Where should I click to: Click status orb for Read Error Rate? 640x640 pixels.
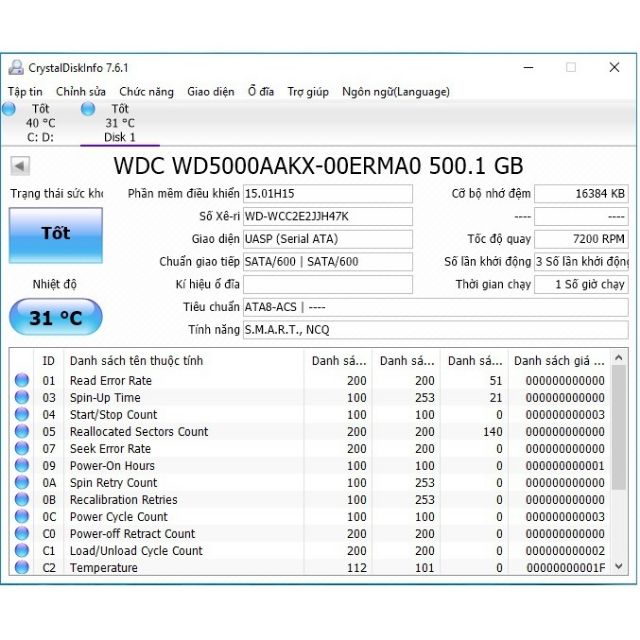click(22, 380)
